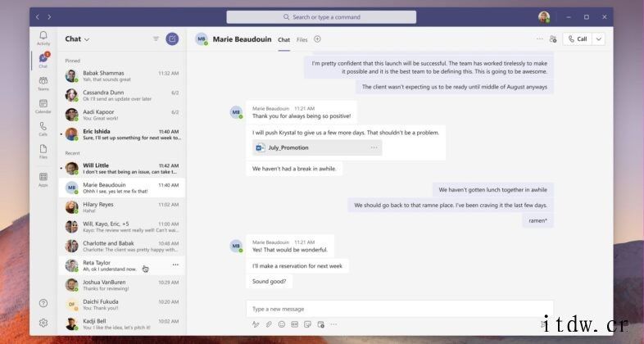
Task: Start a new chat with the compose icon
Action: point(172,38)
